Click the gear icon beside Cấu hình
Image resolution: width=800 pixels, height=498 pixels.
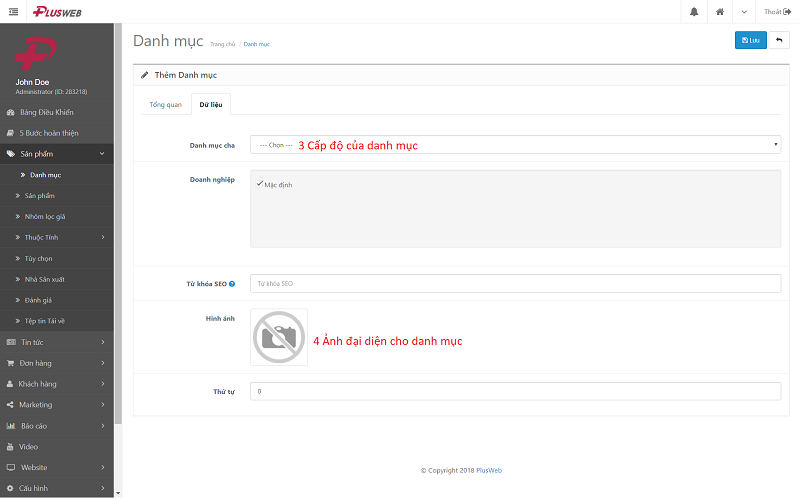coord(10,488)
